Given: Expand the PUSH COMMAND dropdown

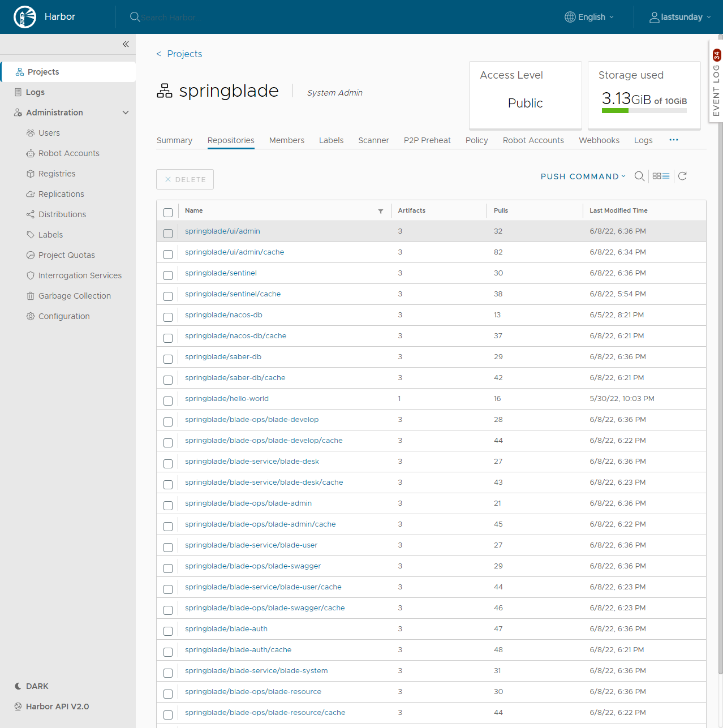Looking at the screenshot, I should [583, 176].
